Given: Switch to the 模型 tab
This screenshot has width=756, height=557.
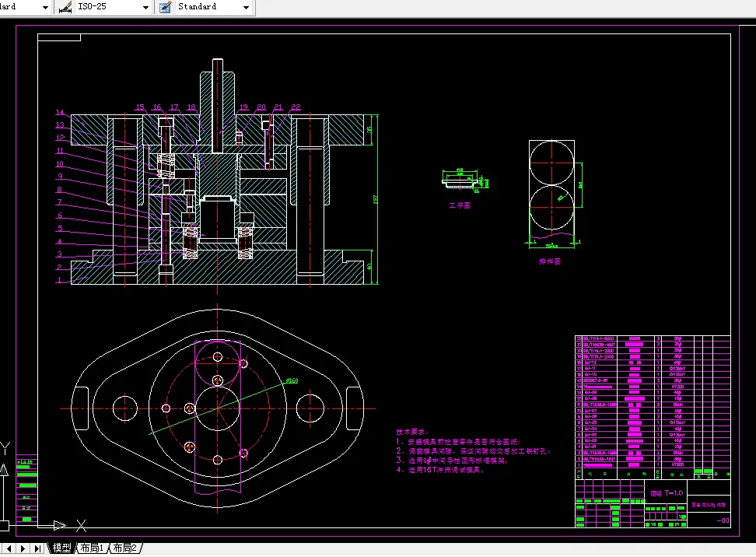Looking at the screenshot, I should 61,548.
